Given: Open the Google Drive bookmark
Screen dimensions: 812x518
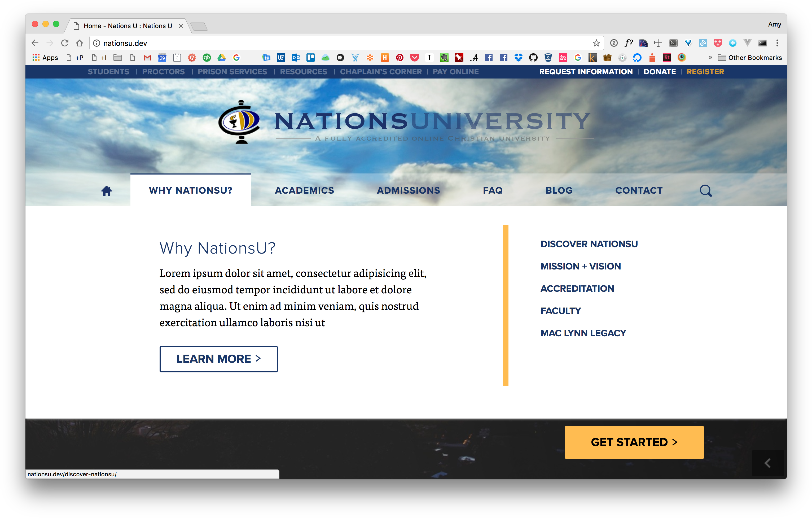Looking at the screenshot, I should click(222, 58).
